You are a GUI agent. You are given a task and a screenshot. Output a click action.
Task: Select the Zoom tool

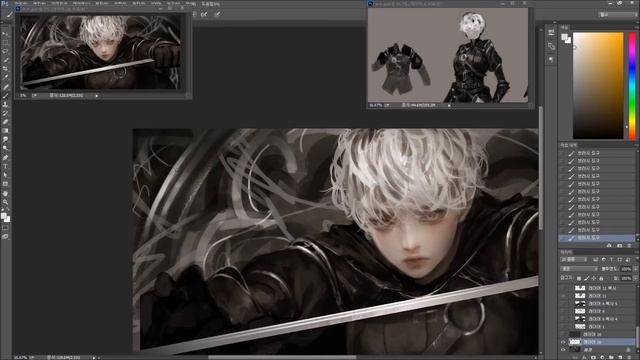(x=5, y=202)
